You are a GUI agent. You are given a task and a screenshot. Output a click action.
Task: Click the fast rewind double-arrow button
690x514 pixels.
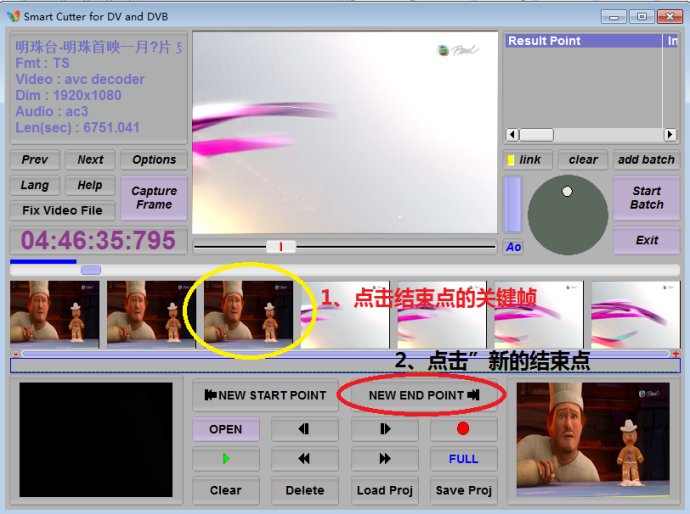(304, 459)
